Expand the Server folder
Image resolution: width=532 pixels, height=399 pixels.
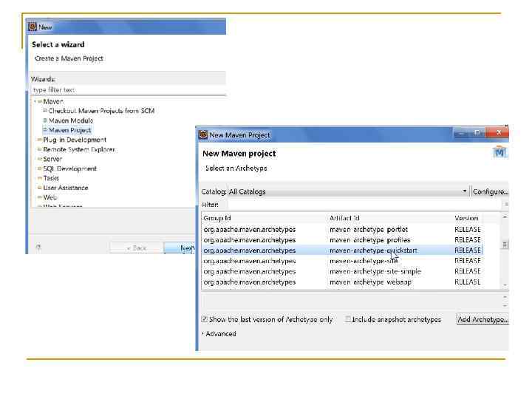tap(35, 159)
